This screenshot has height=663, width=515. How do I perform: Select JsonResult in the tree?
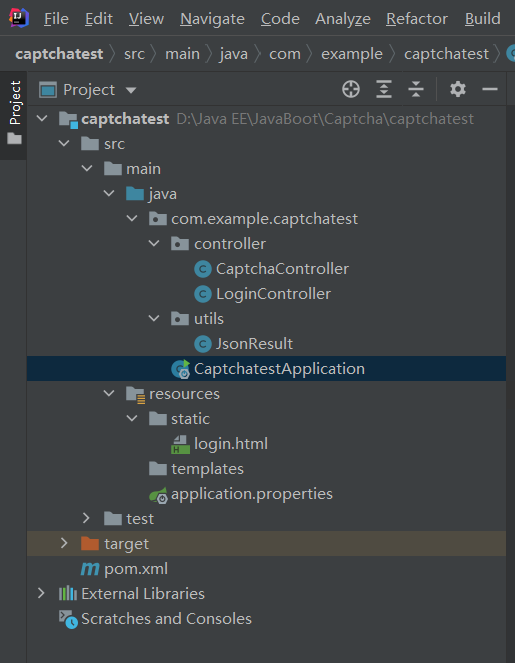coord(254,344)
